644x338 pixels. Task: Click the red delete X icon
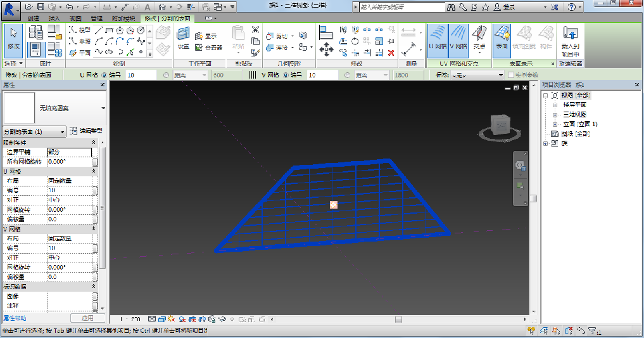(x=391, y=53)
